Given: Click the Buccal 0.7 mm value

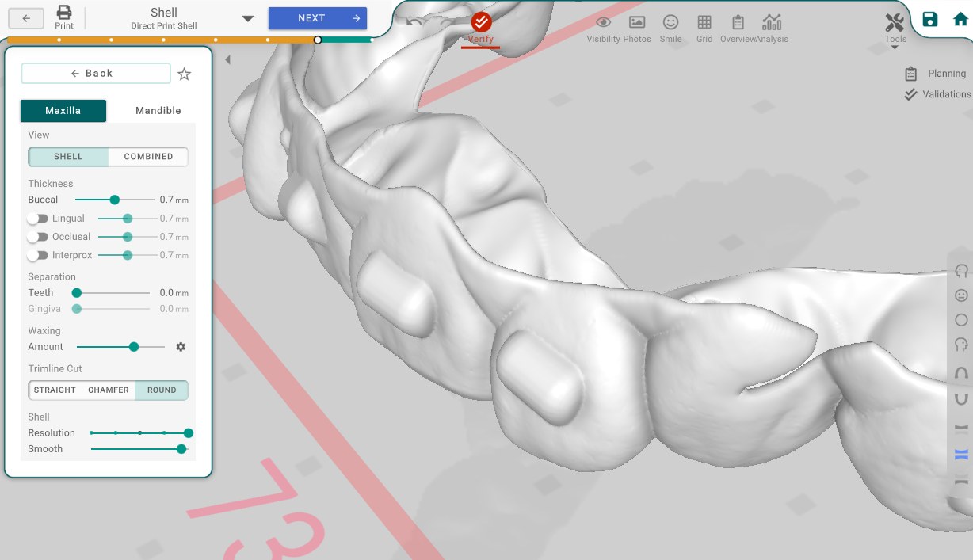Looking at the screenshot, I should [x=174, y=200].
